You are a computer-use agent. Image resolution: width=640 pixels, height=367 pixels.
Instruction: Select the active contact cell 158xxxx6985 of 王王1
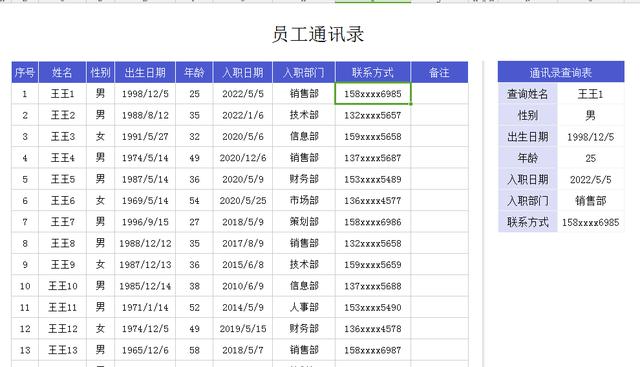(373, 93)
